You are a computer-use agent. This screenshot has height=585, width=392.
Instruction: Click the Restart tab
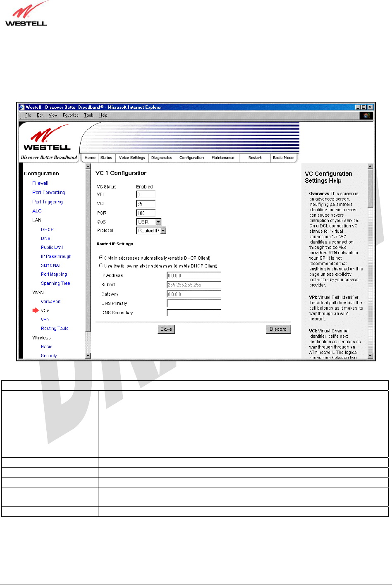255,158
